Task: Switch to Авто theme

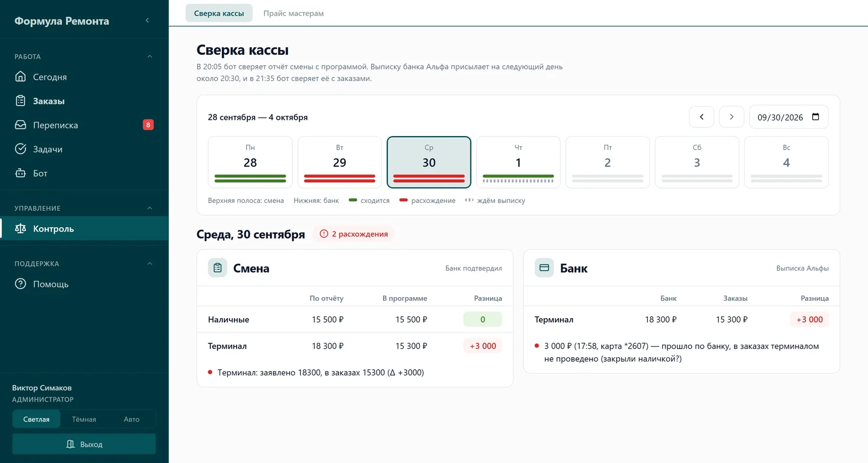Action: point(131,419)
